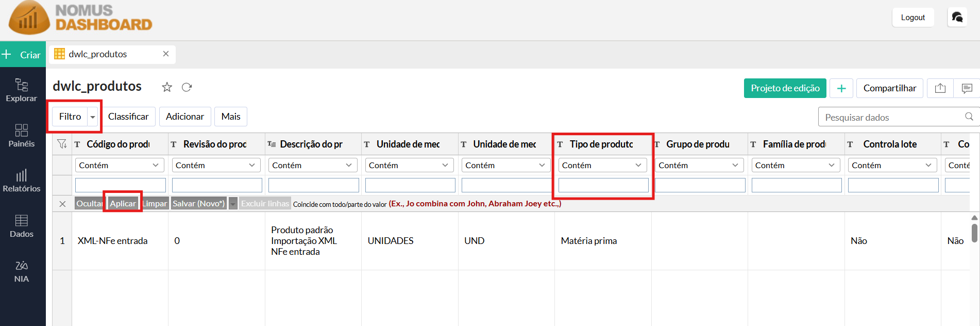Mark dwlc_produtos as favorite with star
The image size is (980, 326).
167,87
